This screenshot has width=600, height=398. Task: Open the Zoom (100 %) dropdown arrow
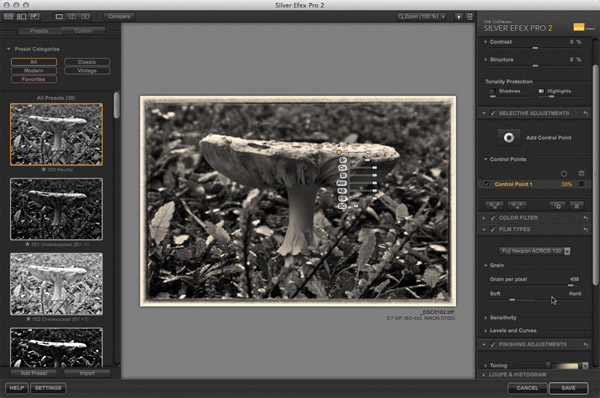[443, 16]
